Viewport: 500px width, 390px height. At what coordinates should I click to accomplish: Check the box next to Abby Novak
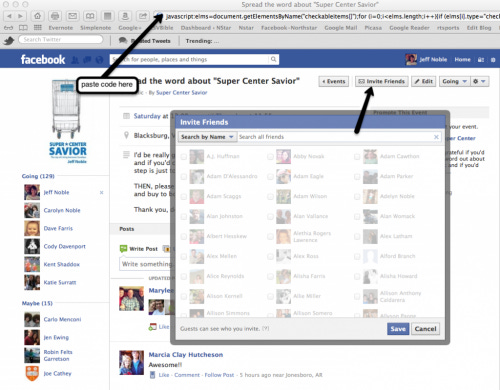(270, 157)
